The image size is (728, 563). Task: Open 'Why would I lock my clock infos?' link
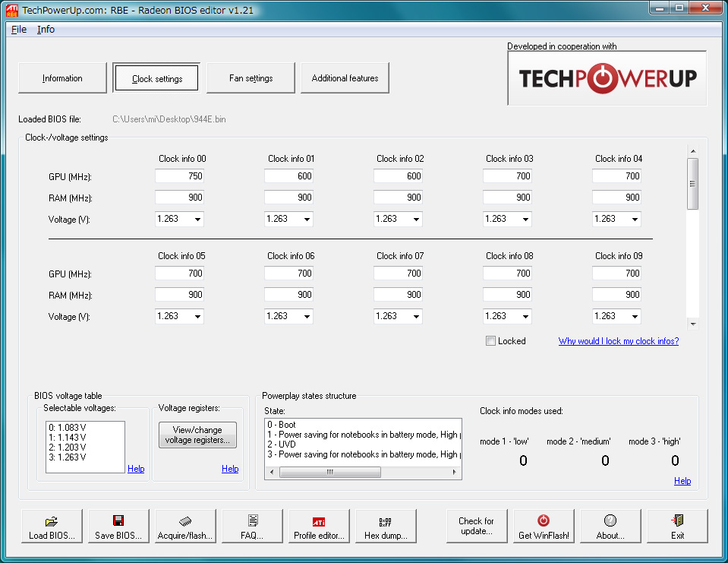click(619, 341)
